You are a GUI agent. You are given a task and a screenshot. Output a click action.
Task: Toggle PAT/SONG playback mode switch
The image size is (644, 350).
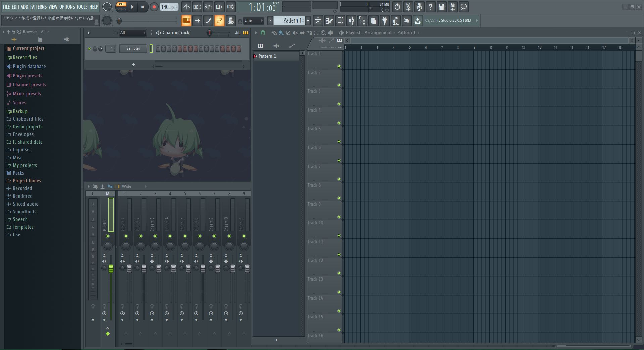click(x=121, y=7)
